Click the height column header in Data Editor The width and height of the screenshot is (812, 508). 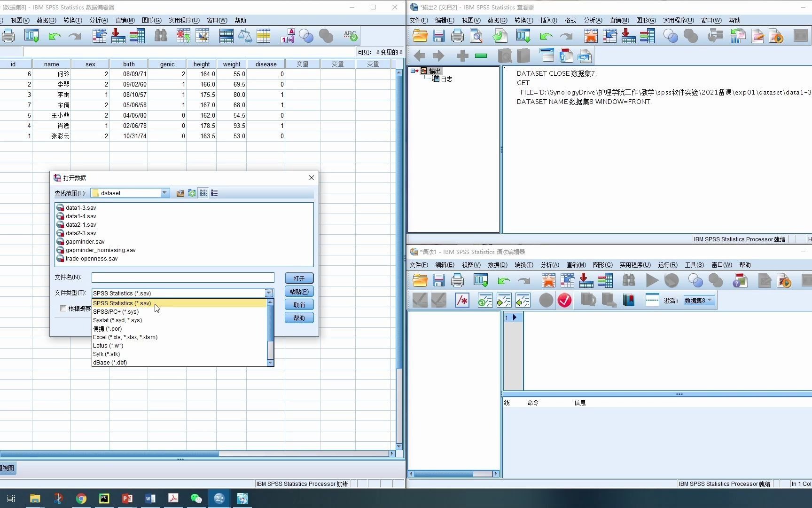[202, 64]
